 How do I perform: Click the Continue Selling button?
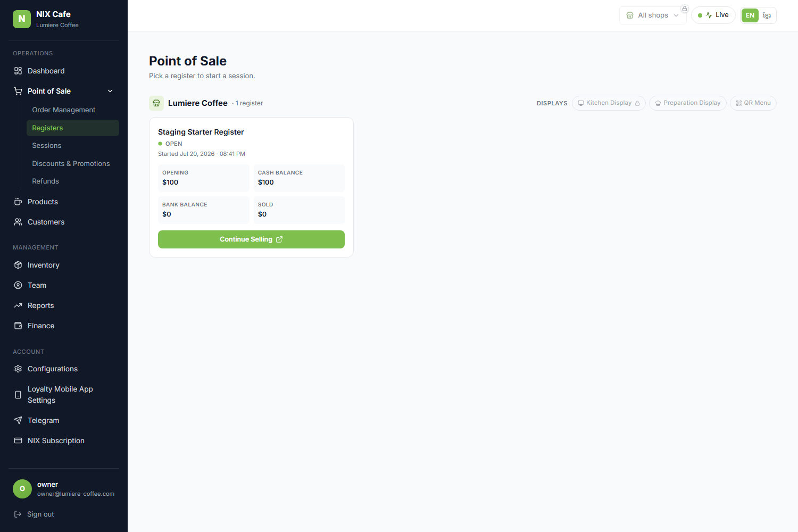point(251,239)
